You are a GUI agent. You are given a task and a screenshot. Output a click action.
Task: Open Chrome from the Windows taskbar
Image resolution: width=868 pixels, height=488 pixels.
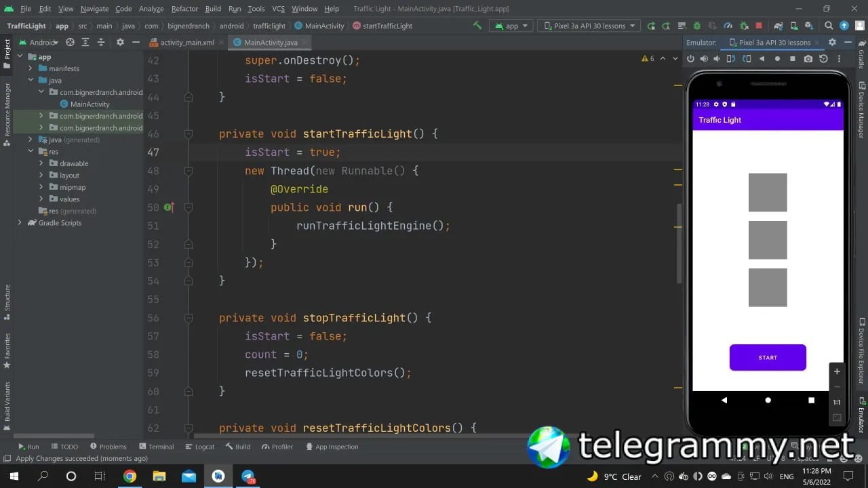pos(129,476)
